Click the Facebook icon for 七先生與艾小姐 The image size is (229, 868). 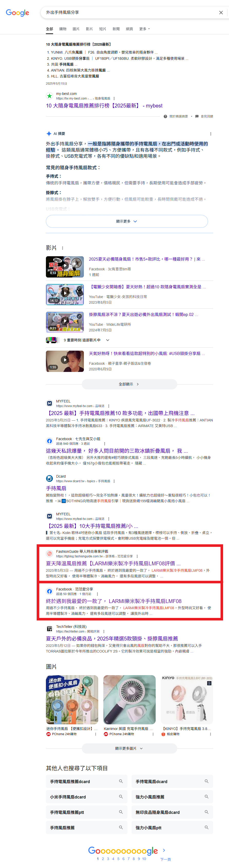49,441
